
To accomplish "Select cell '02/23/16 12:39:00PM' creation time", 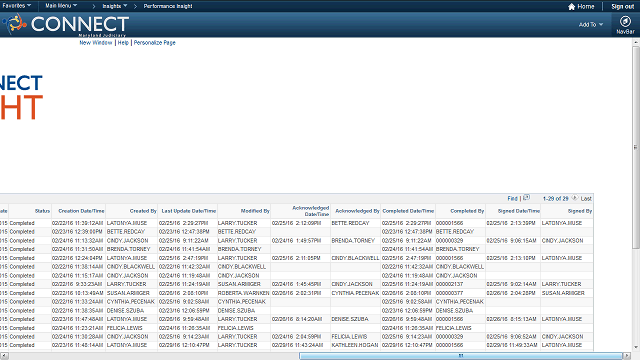I will (x=77, y=232).
